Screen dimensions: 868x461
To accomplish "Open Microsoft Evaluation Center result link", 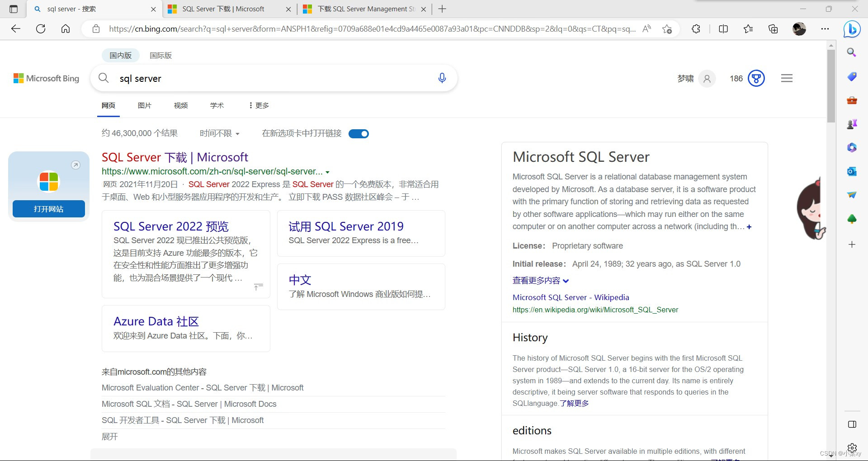I will (203, 388).
